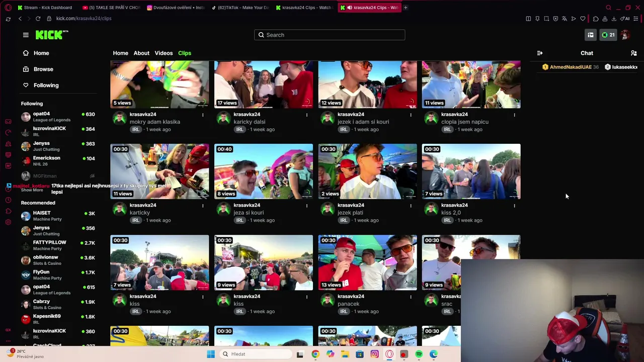Open options for clip 'jezek plati'
Viewport: 644px width, 362px height.
(x=411, y=206)
